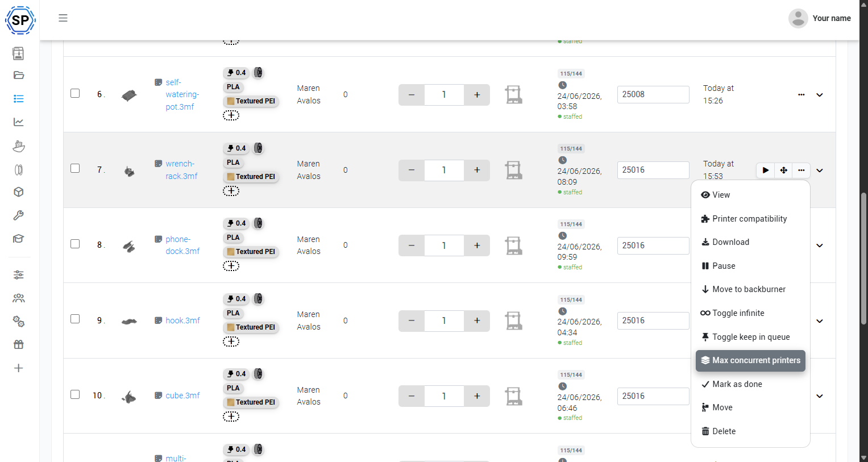Increase quantity with plus on hook.3mf row
Screen dimensions: 868x462
(x=477, y=321)
